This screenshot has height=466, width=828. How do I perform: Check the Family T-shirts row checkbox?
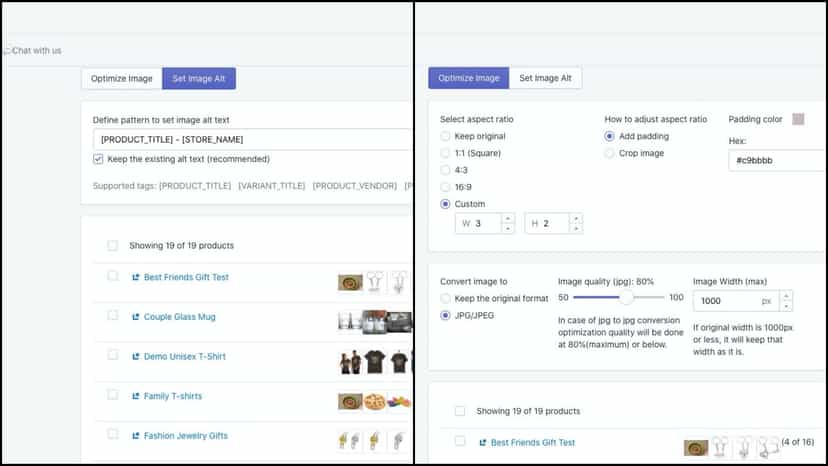click(112, 395)
